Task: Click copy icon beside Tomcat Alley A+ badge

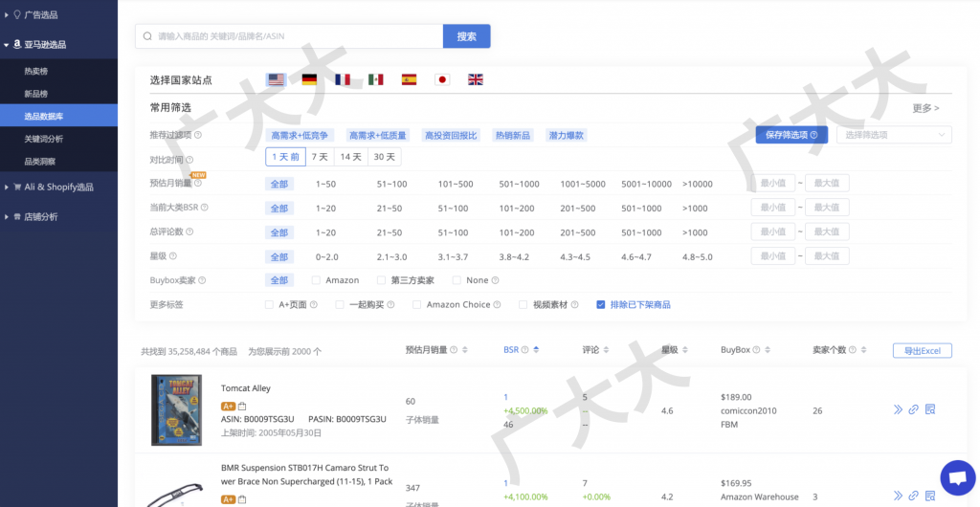Action: (242, 407)
